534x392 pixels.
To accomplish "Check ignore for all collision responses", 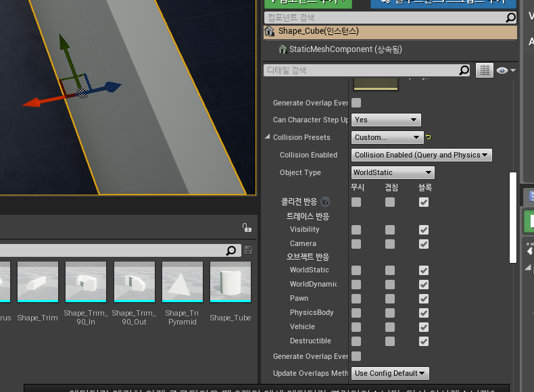I will 356,202.
